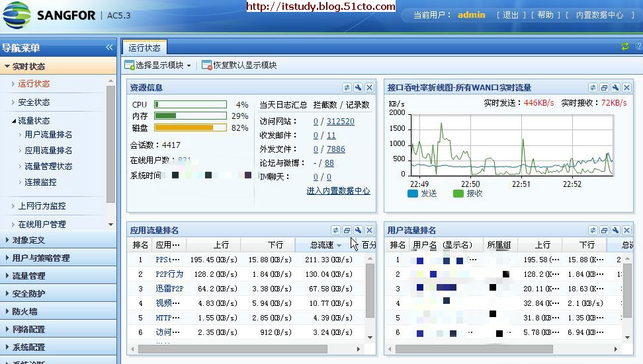Click the PPSt application row link
Screen dimensions: 643x364
[x=168, y=260]
